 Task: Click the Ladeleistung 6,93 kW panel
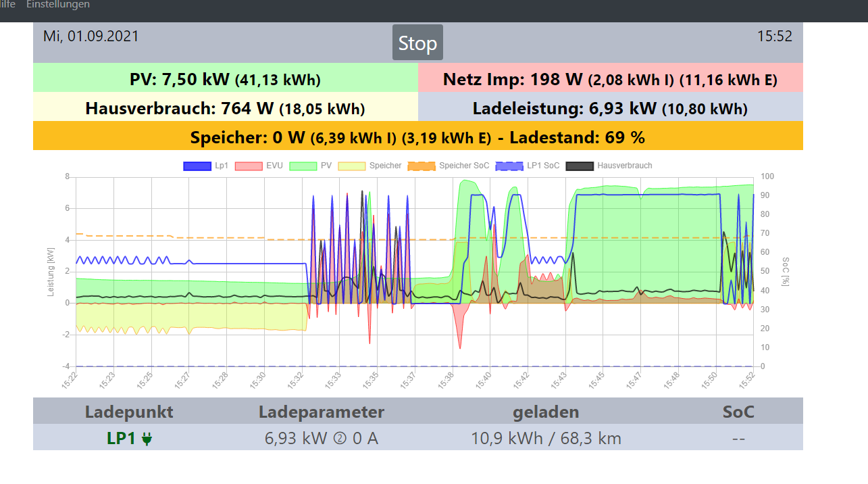point(610,108)
